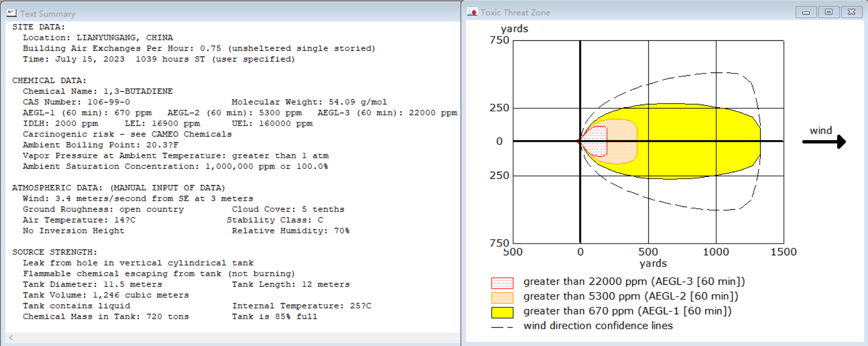The height and width of the screenshot is (346, 868).
Task: Click 'Flammable chemical escaping from tank' line
Action: click(x=159, y=274)
